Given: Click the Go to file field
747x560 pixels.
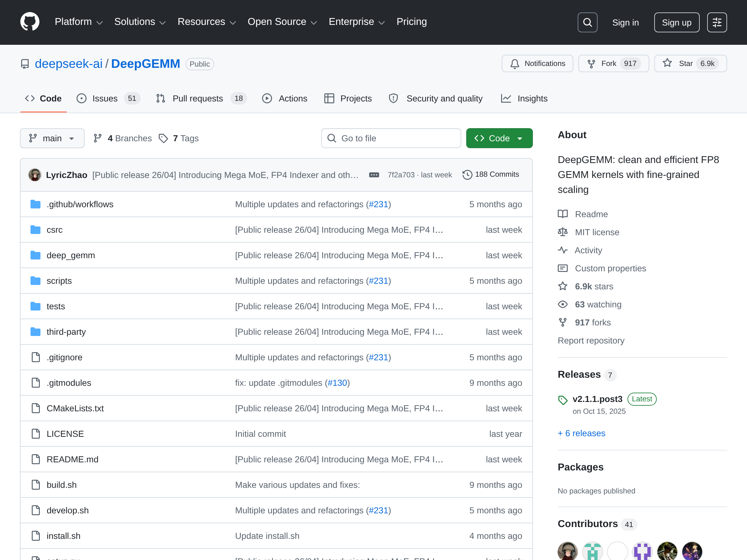Looking at the screenshot, I should [x=391, y=138].
